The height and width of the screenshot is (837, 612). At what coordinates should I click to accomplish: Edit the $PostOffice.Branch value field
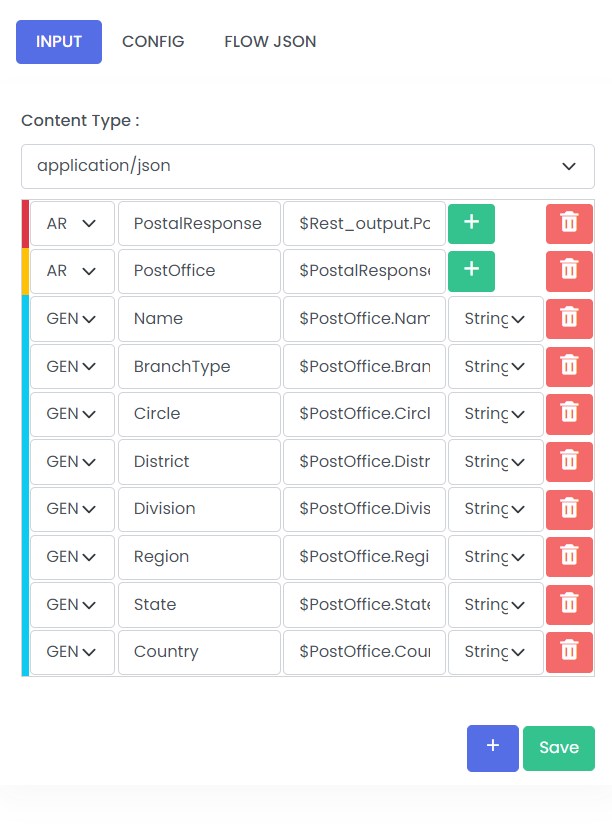364,366
